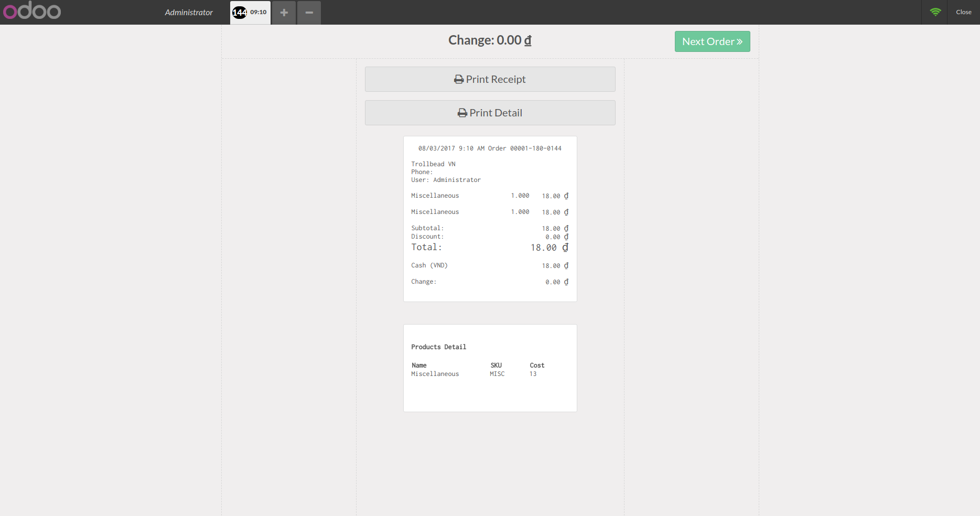Select the MISC SKU value

497,374
